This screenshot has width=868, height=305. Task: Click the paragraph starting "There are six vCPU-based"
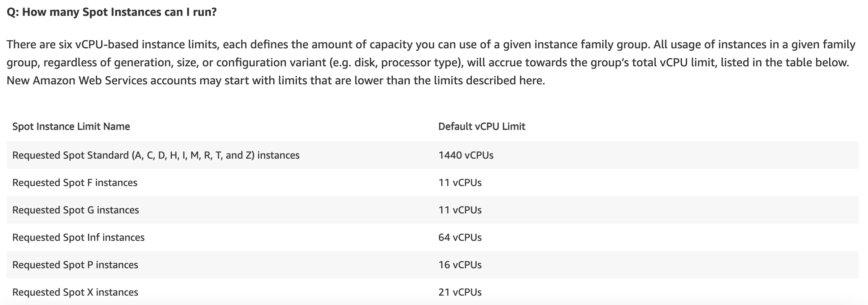click(431, 62)
